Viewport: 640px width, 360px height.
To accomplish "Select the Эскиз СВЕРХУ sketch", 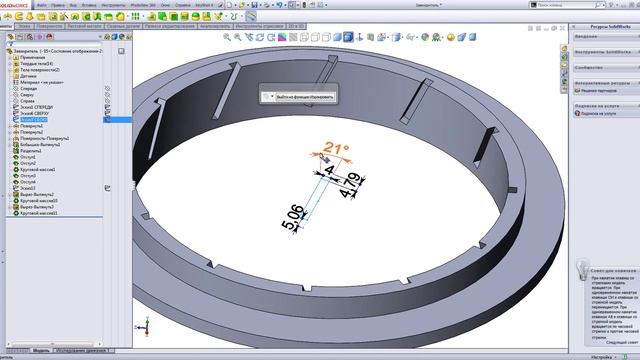I will pos(35,113).
